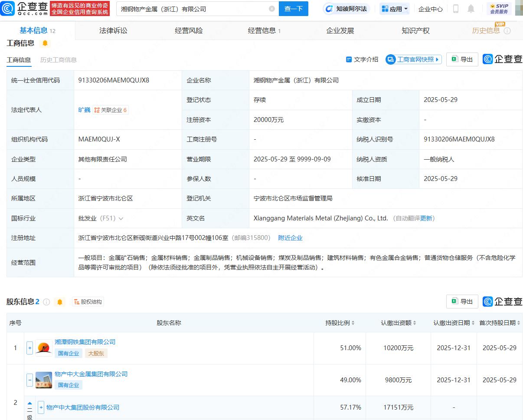Screen dimensions: 523x420
Task: Switch to the 历史工商信息 sub-tab
Action: coord(59,60)
